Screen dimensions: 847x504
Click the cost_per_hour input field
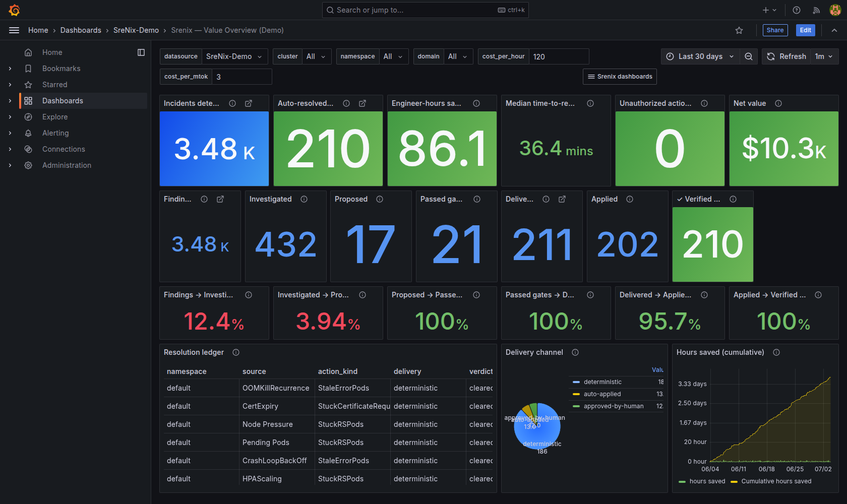pos(559,56)
